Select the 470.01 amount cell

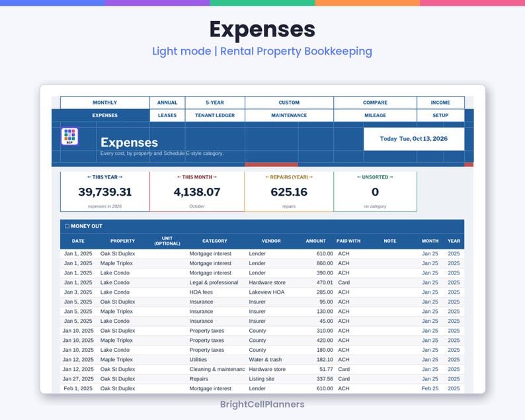pyautogui.click(x=317, y=282)
